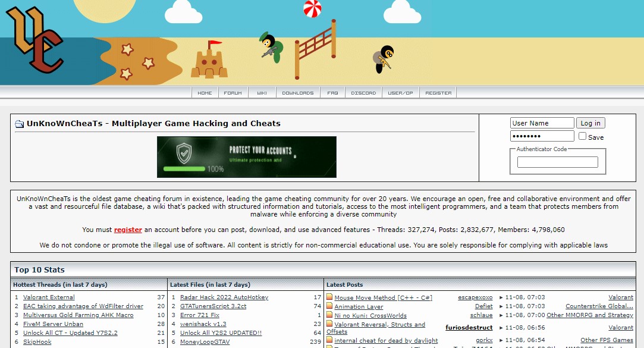Click the UnKnoWnCheaTs - Multiplayer Game Hacking title
This screenshot has width=644, height=348.
pyautogui.click(x=153, y=123)
